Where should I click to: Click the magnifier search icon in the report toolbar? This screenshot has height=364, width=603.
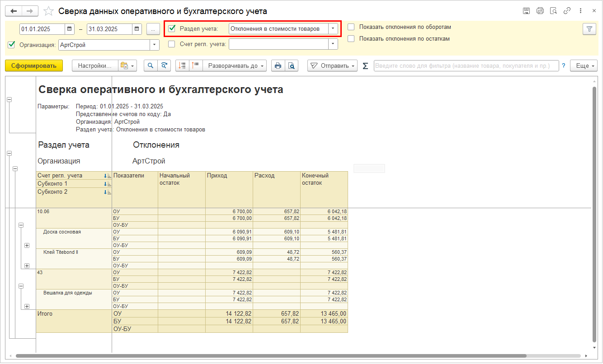(x=151, y=66)
